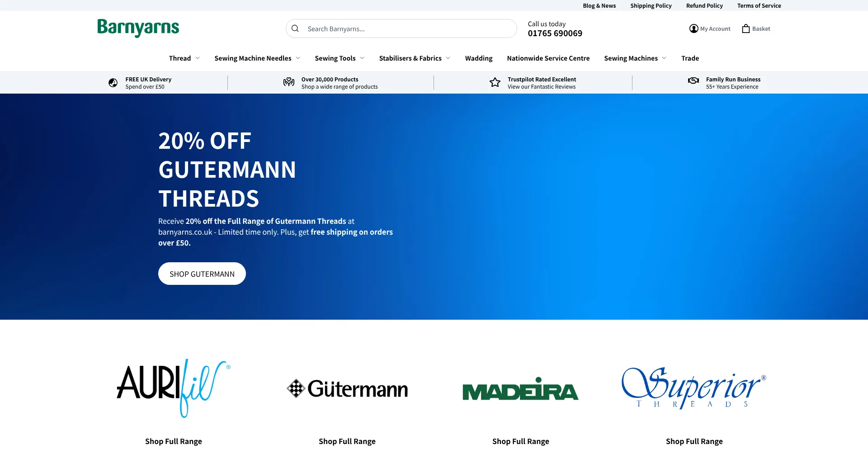This screenshot has height=449, width=868.
Task: Click the Over 30,000 Products text
Action: point(330,79)
